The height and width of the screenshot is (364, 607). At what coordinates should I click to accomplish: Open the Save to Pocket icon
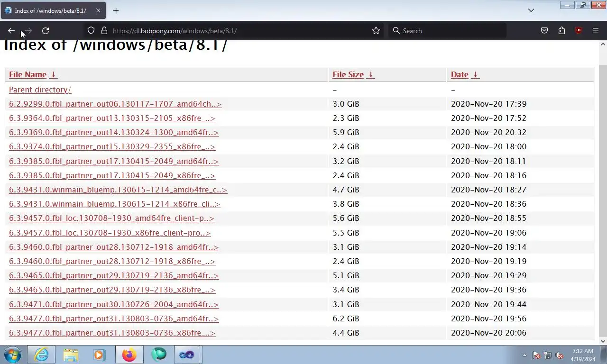tap(544, 31)
